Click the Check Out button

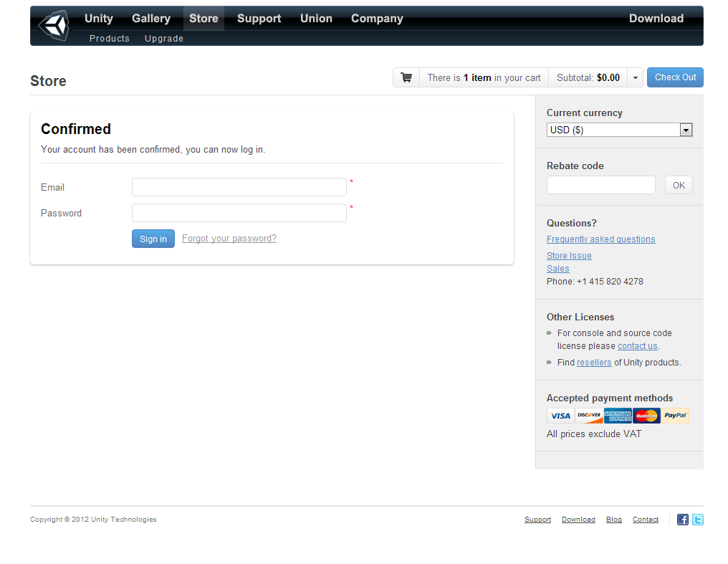pyautogui.click(x=675, y=77)
